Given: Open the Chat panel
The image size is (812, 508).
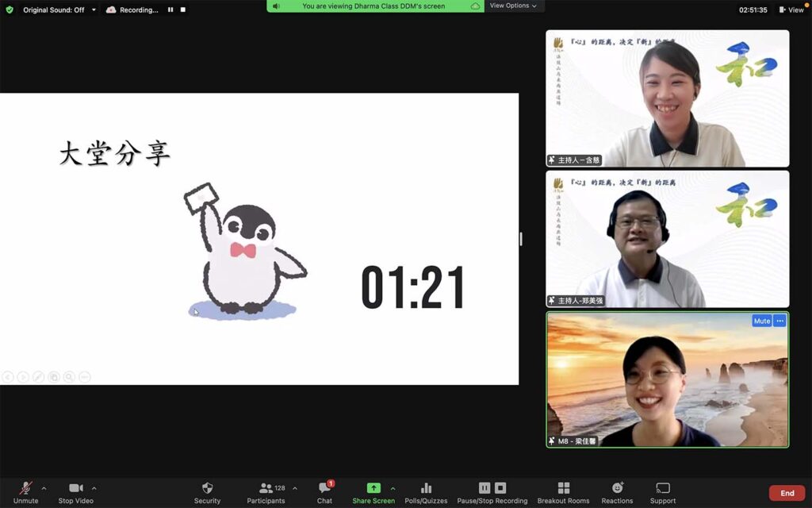Looking at the screenshot, I should 324,492.
